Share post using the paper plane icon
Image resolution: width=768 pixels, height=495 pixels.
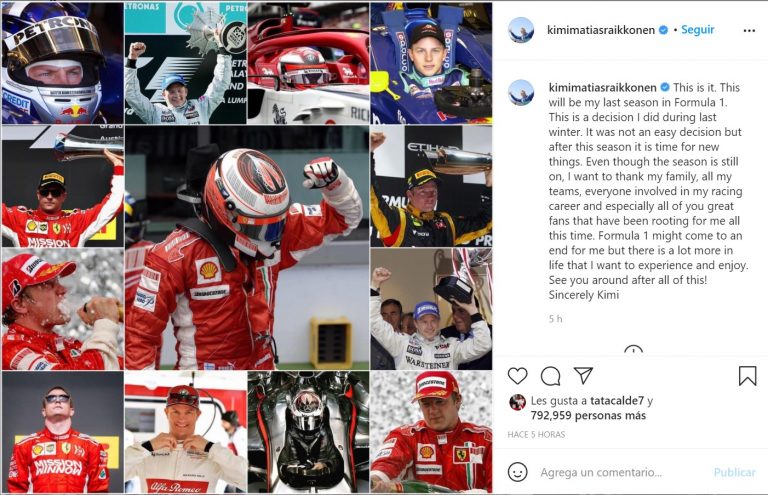pos(583,376)
